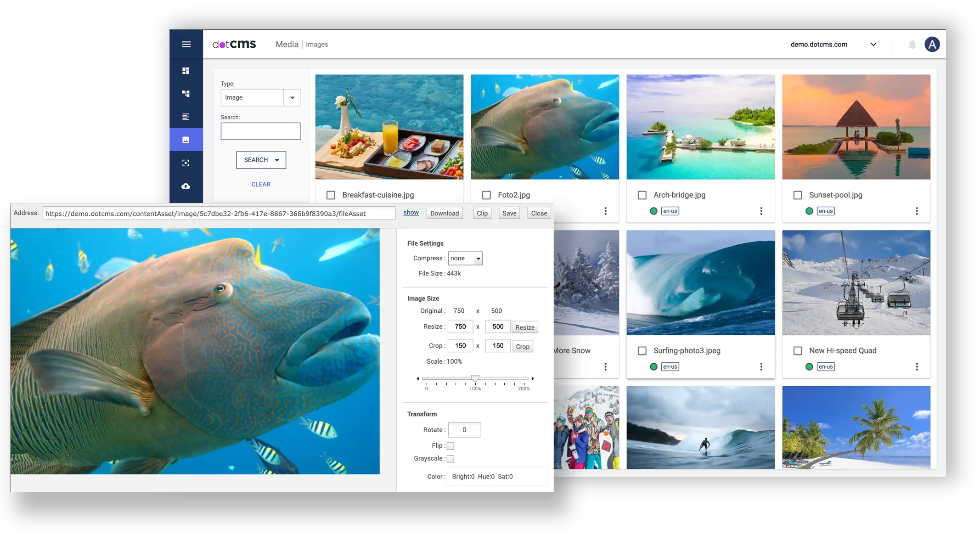Click scale slider left arrow
The width and height of the screenshot is (980, 535).
pyautogui.click(x=417, y=378)
